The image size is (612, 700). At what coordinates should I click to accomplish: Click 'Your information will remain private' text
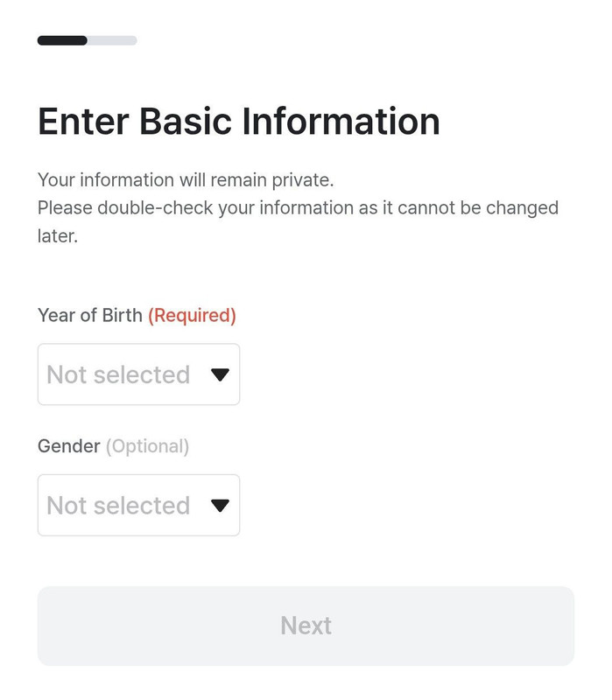point(186,180)
